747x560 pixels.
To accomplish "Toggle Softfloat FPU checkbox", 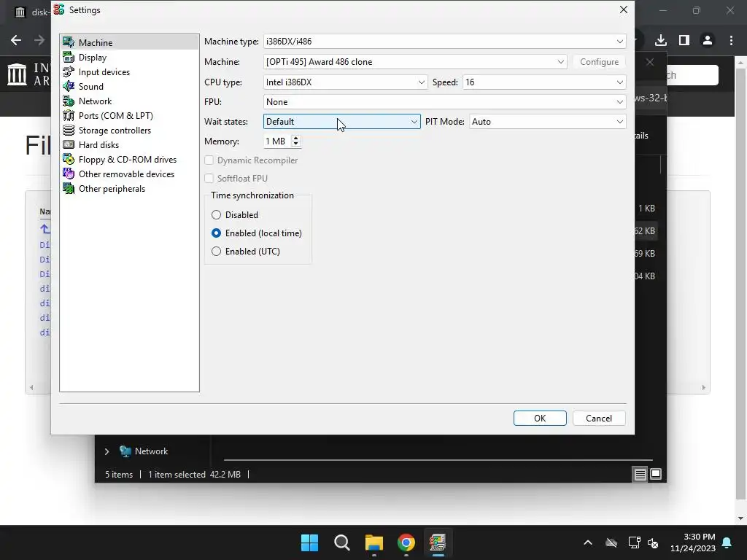I will click(209, 178).
